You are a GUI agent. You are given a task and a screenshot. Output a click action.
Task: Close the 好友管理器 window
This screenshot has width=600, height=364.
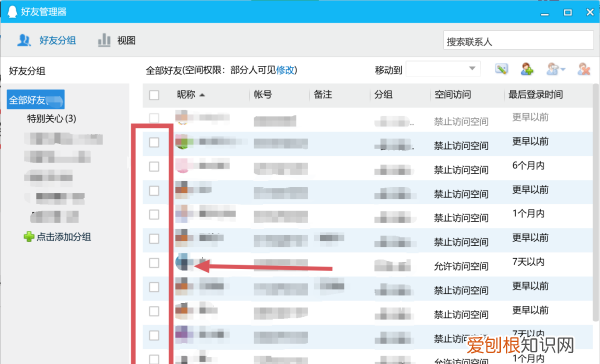point(590,12)
